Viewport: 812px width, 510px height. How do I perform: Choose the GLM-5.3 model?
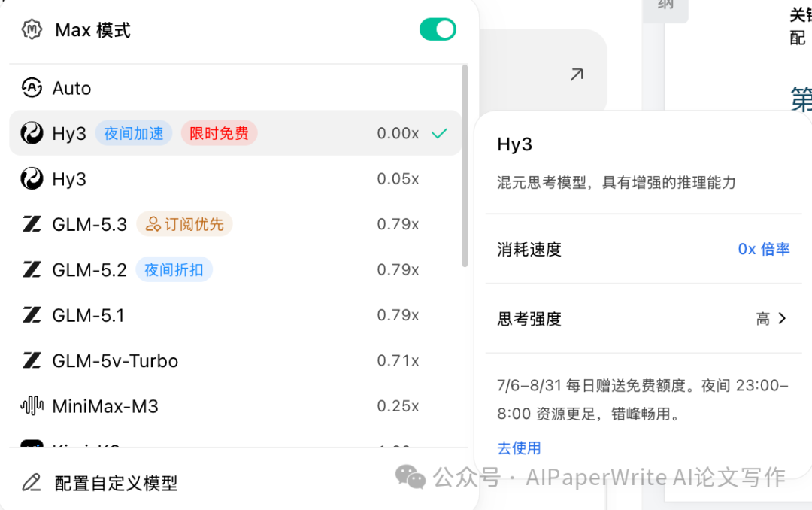point(235,224)
